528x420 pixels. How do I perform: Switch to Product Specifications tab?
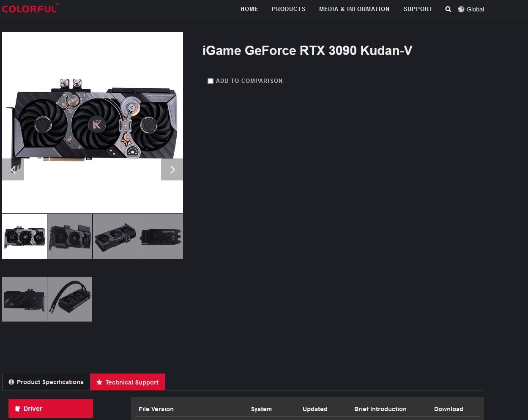(46, 382)
